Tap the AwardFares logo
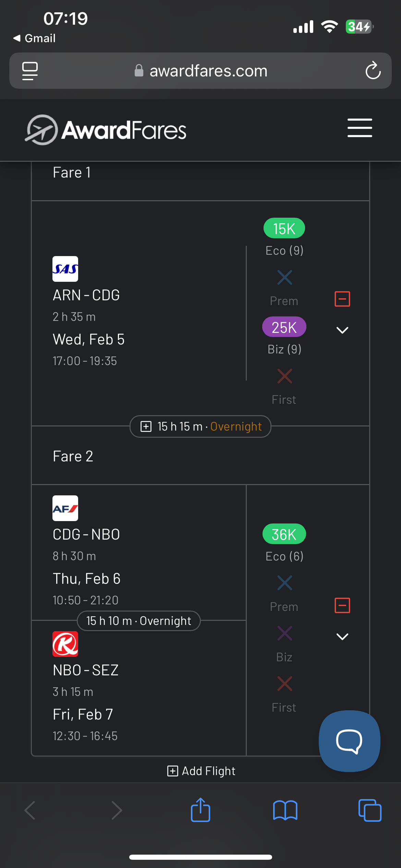 [x=106, y=130]
